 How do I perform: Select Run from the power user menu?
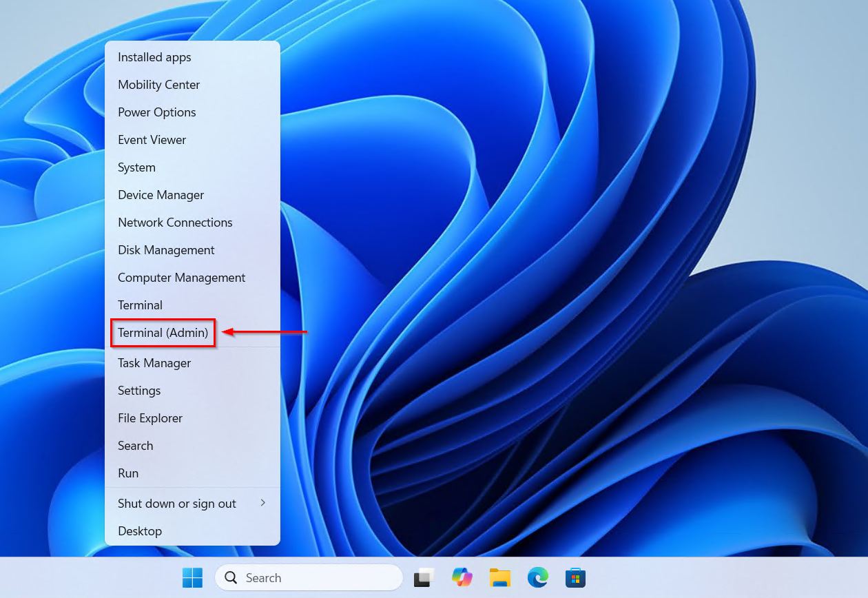(128, 473)
